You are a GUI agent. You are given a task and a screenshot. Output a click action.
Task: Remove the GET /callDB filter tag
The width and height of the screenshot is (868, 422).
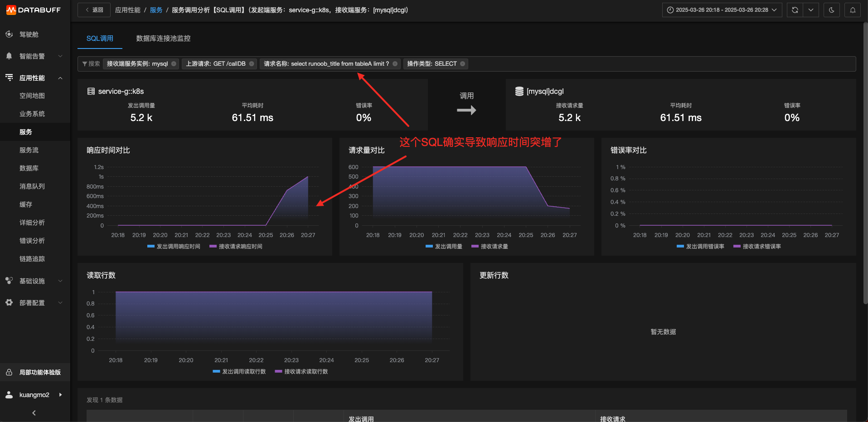pos(252,64)
